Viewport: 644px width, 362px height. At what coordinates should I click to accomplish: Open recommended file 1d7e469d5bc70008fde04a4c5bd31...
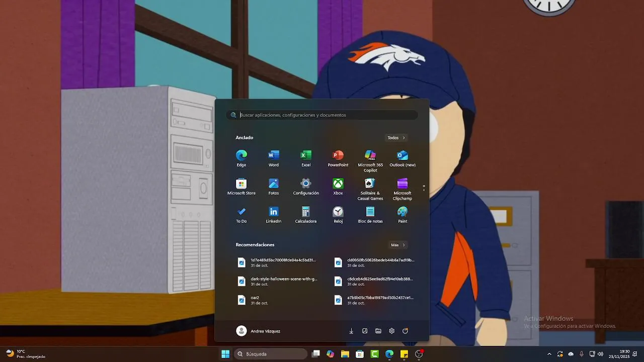tap(277, 262)
